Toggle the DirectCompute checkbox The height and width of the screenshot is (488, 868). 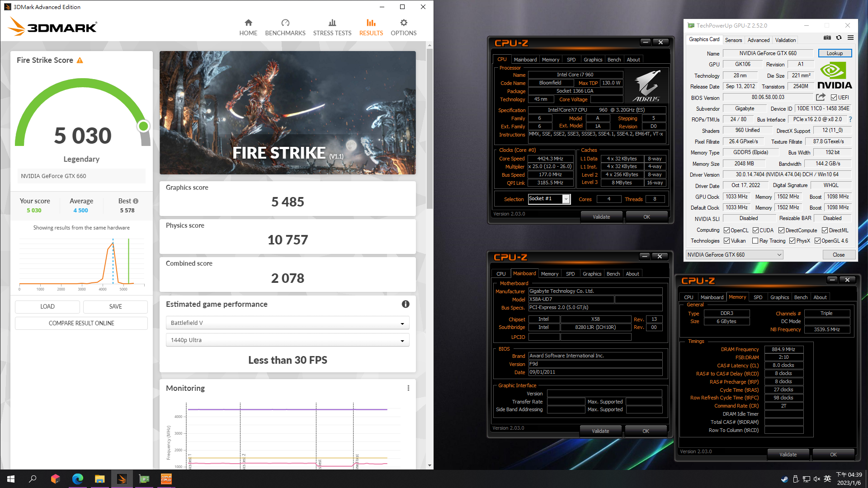click(781, 230)
